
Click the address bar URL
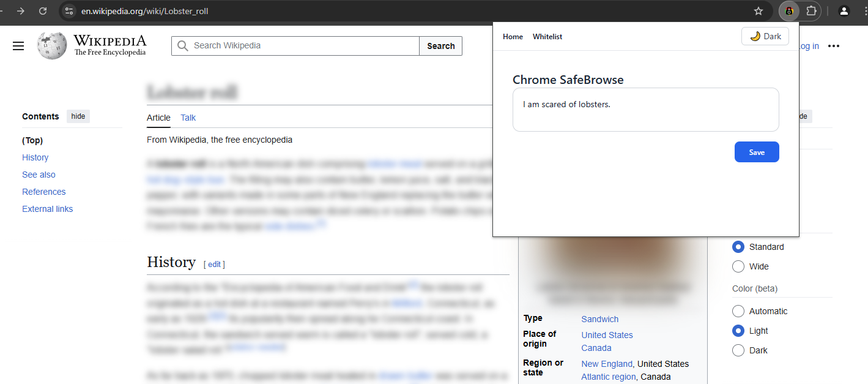[x=145, y=11]
